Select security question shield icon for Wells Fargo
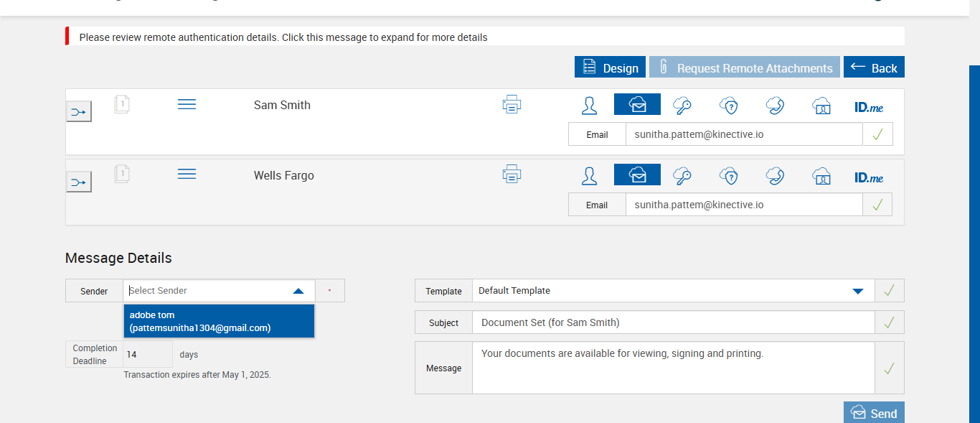980x423 pixels. [x=729, y=176]
